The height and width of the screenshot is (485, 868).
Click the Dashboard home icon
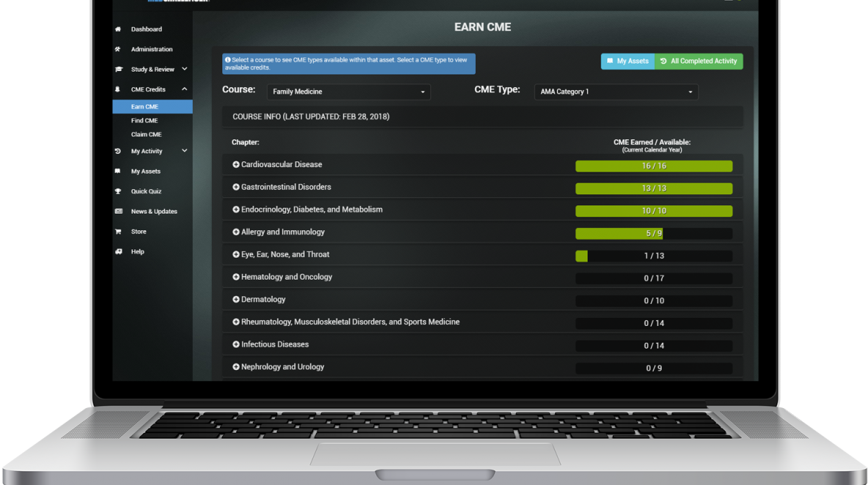[118, 29]
